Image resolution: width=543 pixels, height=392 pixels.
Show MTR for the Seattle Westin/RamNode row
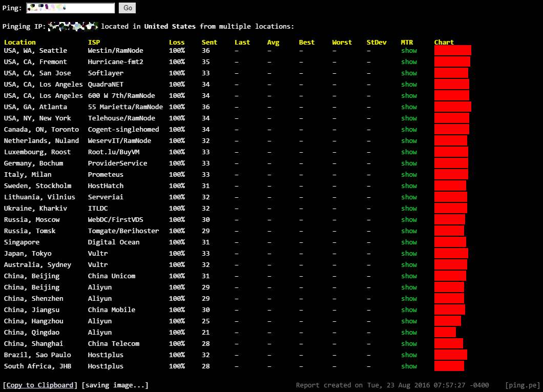[409, 51]
